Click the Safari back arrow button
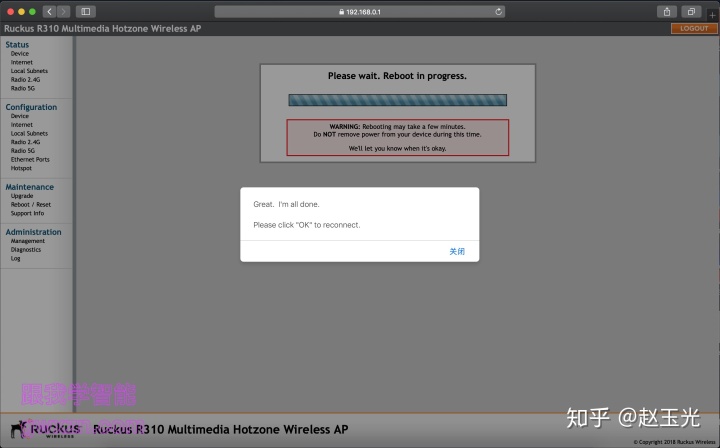This screenshot has width=720, height=448. point(50,11)
